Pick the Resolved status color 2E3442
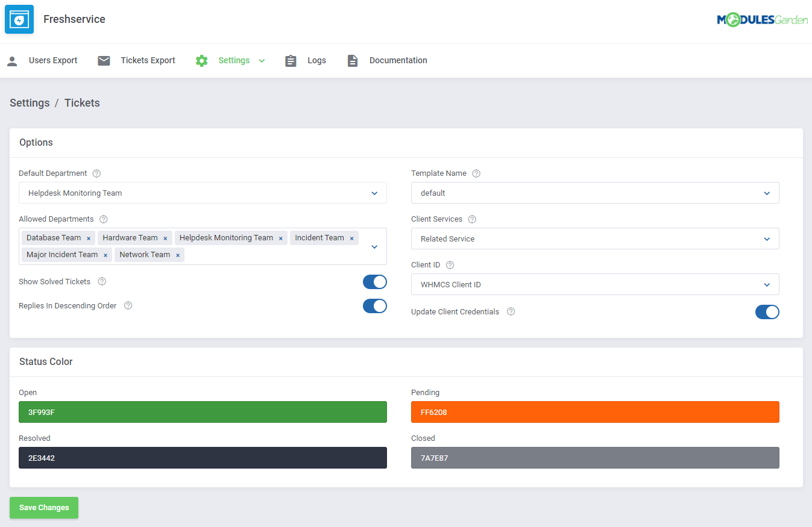 coord(203,458)
